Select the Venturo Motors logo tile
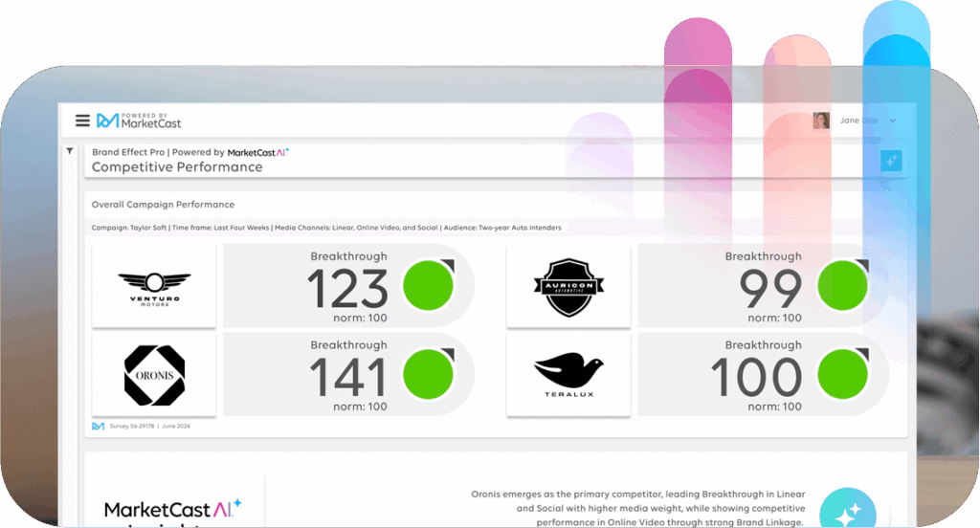This screenshot has width=980, height=528. coord(154,286)
